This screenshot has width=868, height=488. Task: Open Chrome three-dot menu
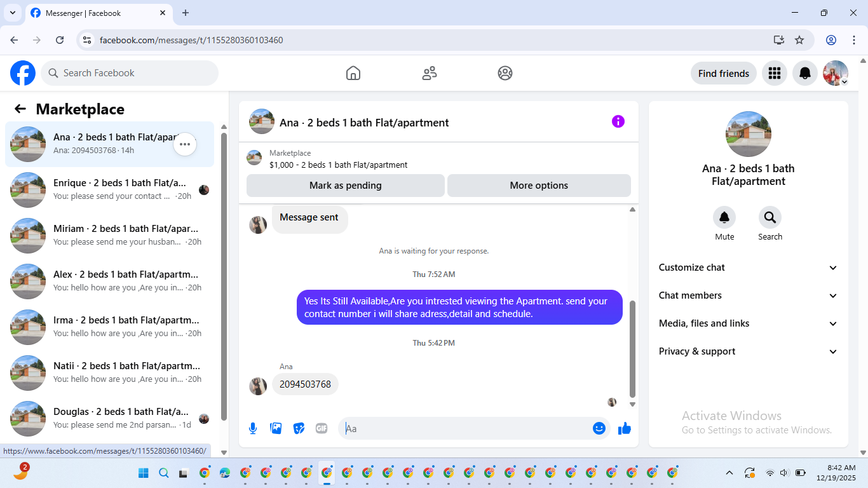point(854,40)
